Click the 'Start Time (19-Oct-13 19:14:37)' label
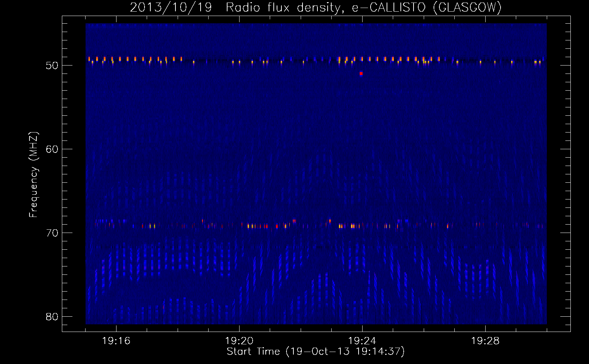This screenshot has width=589, height=364. tap(316, 351)
